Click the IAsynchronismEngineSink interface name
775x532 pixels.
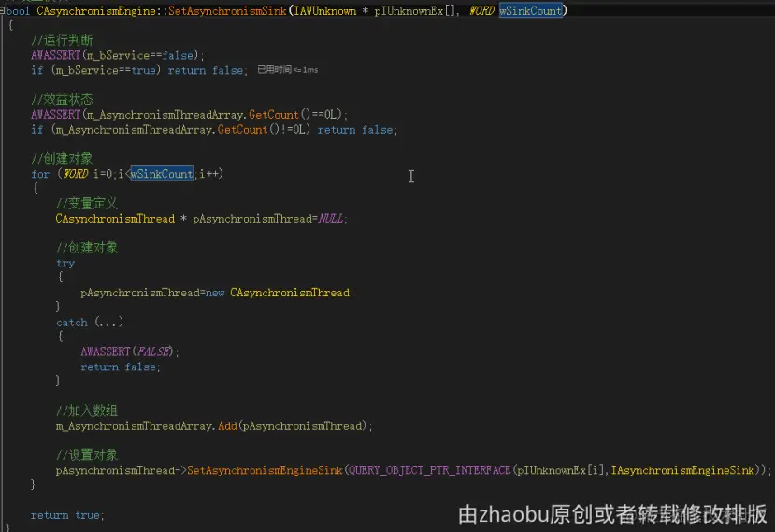point(683,470)
